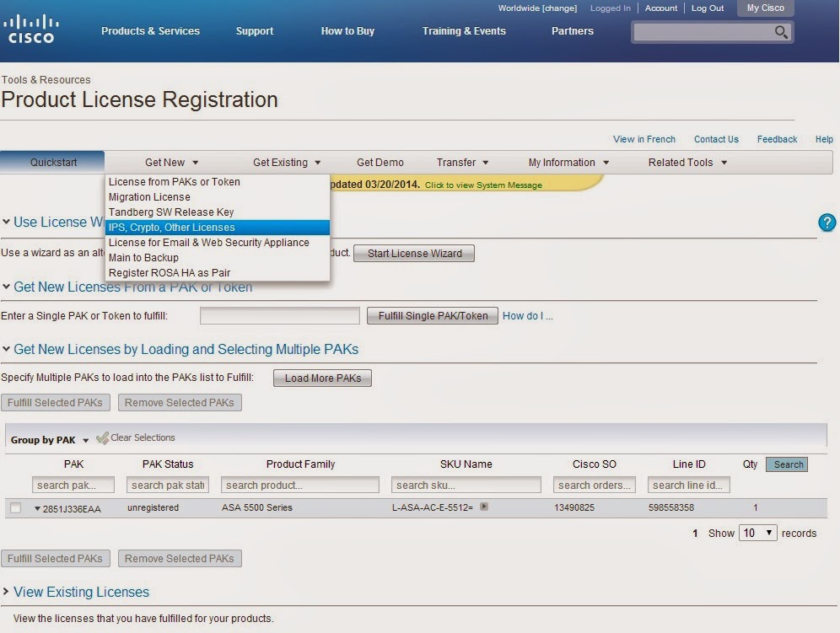Select License from PAKs or Token

click(x=218, y=182)
